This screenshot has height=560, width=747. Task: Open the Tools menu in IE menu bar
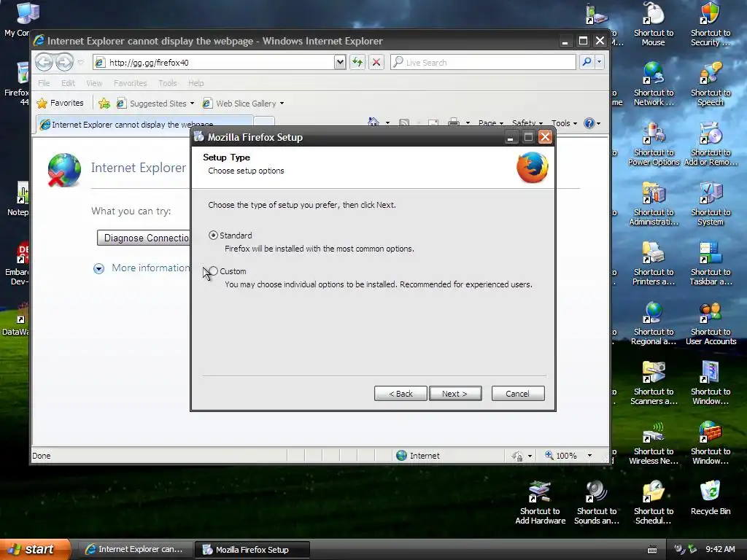167,83
